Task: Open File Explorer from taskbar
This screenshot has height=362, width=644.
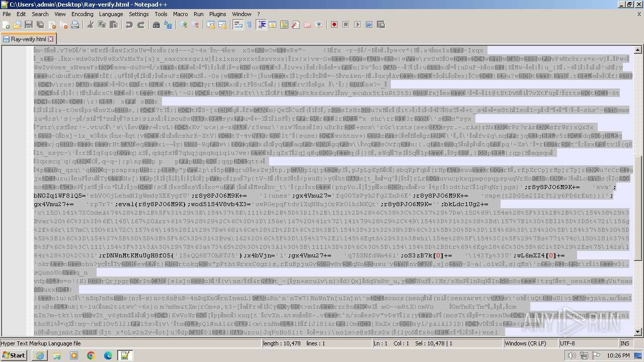Action: coord(57,355)
